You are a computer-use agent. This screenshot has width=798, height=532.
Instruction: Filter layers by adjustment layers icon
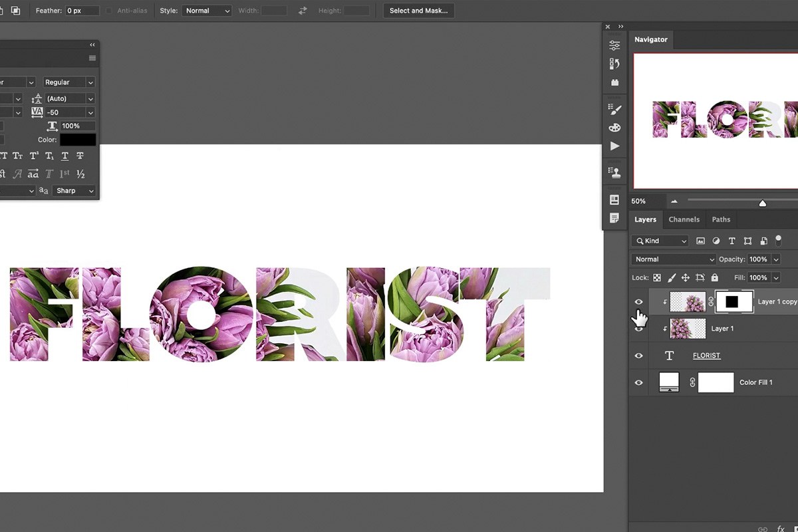coord(716,241)
